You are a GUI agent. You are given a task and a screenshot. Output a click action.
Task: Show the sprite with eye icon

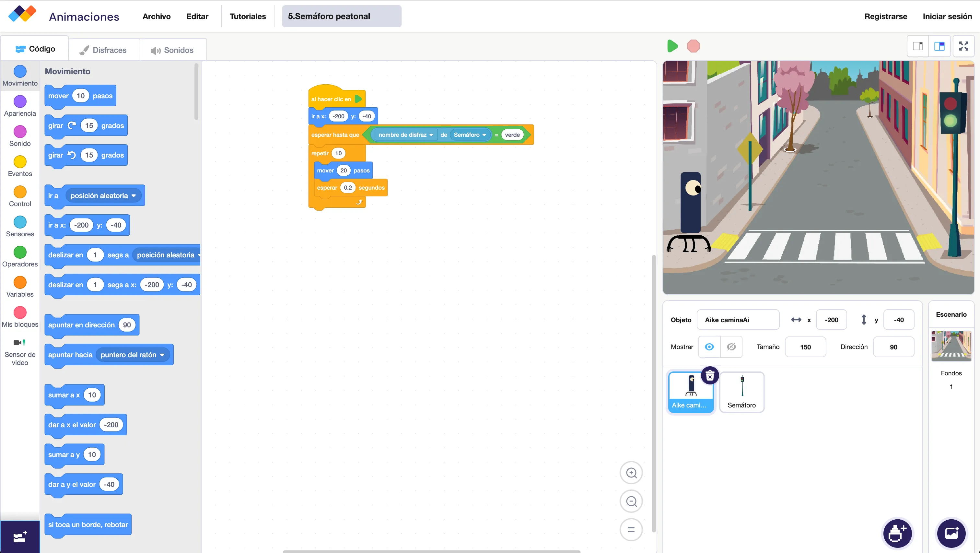pyautogui.click(x=709, y=347)
